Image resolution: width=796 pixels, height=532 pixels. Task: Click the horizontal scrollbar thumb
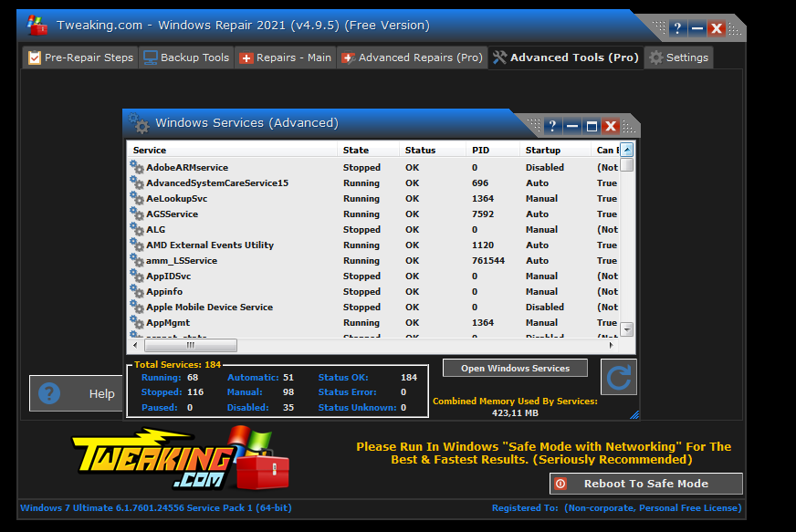click(191, 345)
